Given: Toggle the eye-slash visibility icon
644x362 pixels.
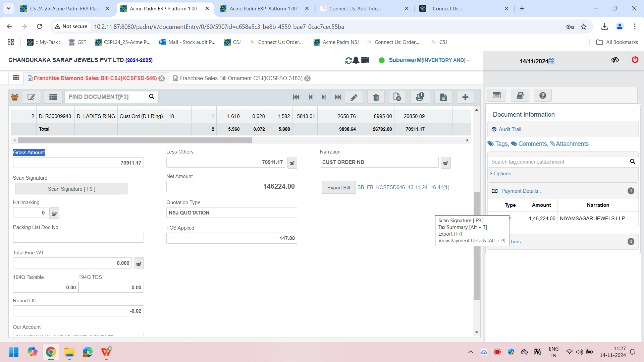Looking at the screenshot, I should click(615, 60).
